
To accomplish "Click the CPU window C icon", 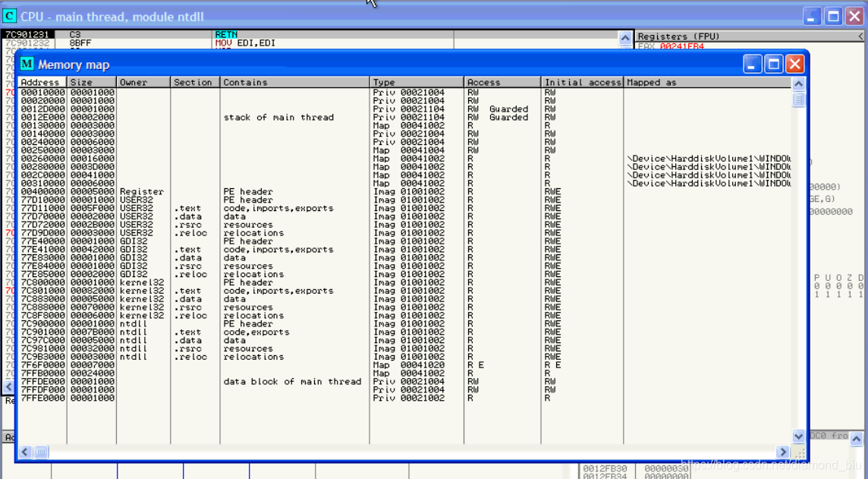I will (9, 16).
